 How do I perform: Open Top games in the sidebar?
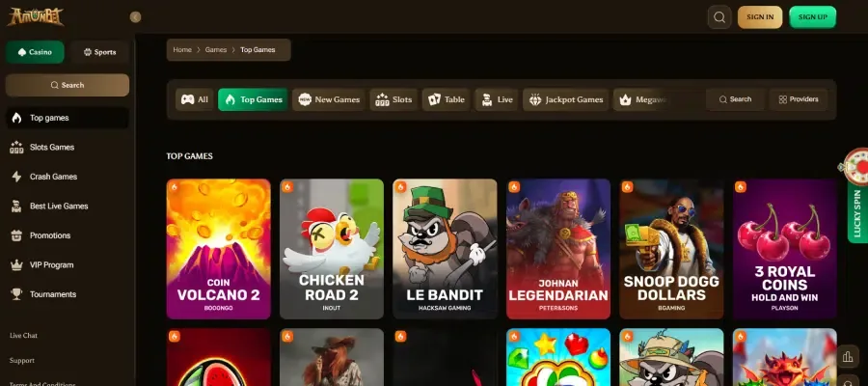pyautogui.click(x=68, y=118)
